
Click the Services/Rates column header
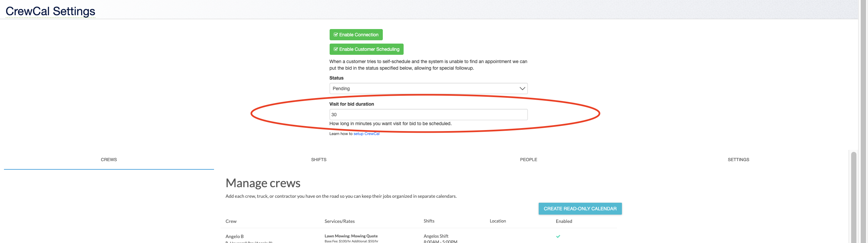tap(339, 222)
